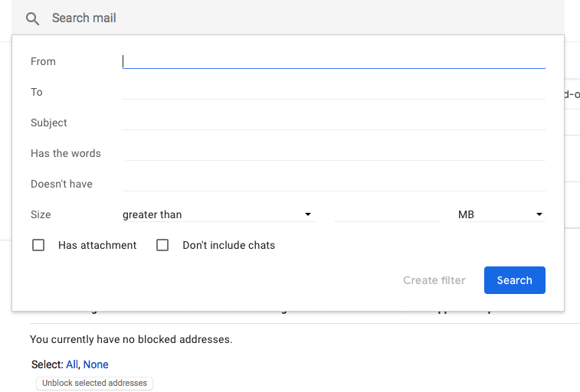Select None link for addresses
The height and width of the screenshot is (392, 580).
click(96, 364)
